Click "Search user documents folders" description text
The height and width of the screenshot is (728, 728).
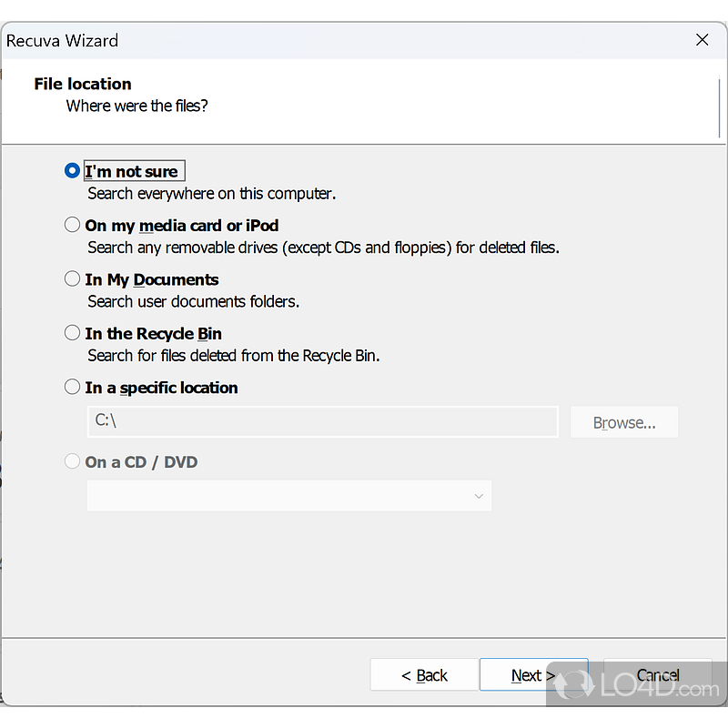coord(193,301)
